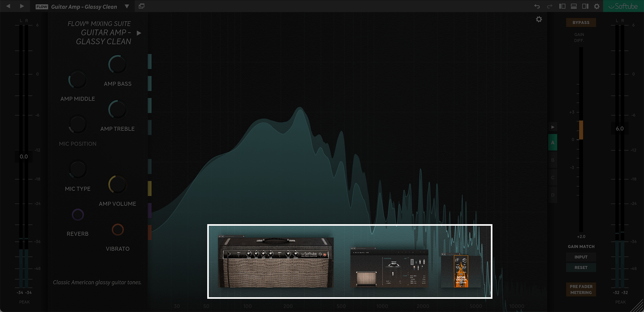Toggle the right panel layout icon
This screenshot has height=312, width=644.
click(x=585, y=6)
